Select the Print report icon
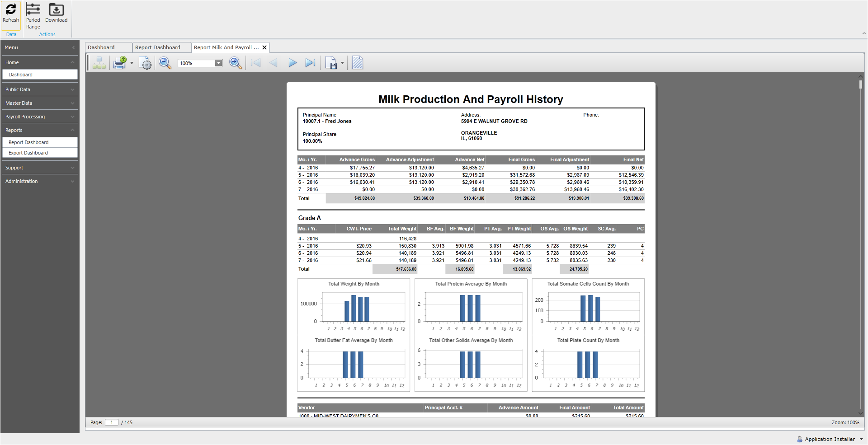 point(119,63)
